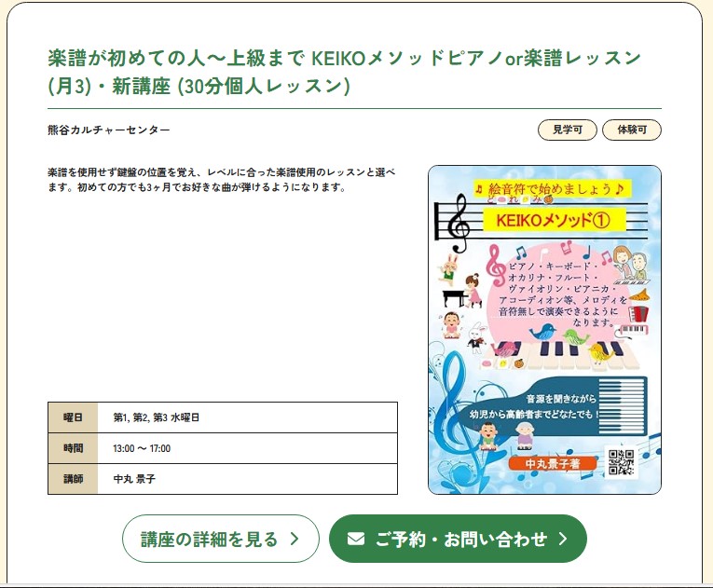The height and width of the screenshot is (588, 713).
Task: Open ご予約・お問い合わせ reservation inquiry
Action: (458, 539)
